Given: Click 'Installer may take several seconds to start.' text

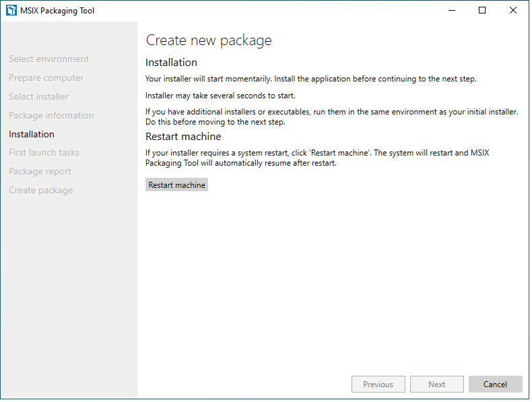Looking at the screenshot, I should pos(221,96).
